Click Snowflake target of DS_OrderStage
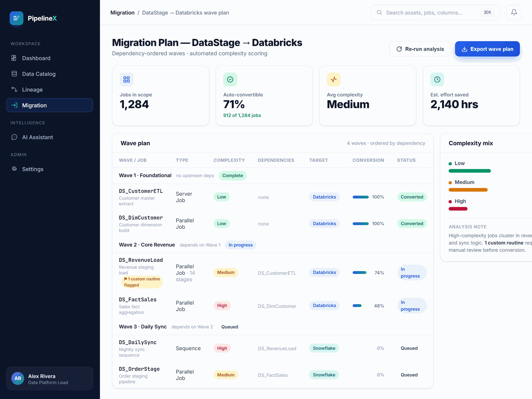Viewport: 532px width, 399px height. pos(324,375)
